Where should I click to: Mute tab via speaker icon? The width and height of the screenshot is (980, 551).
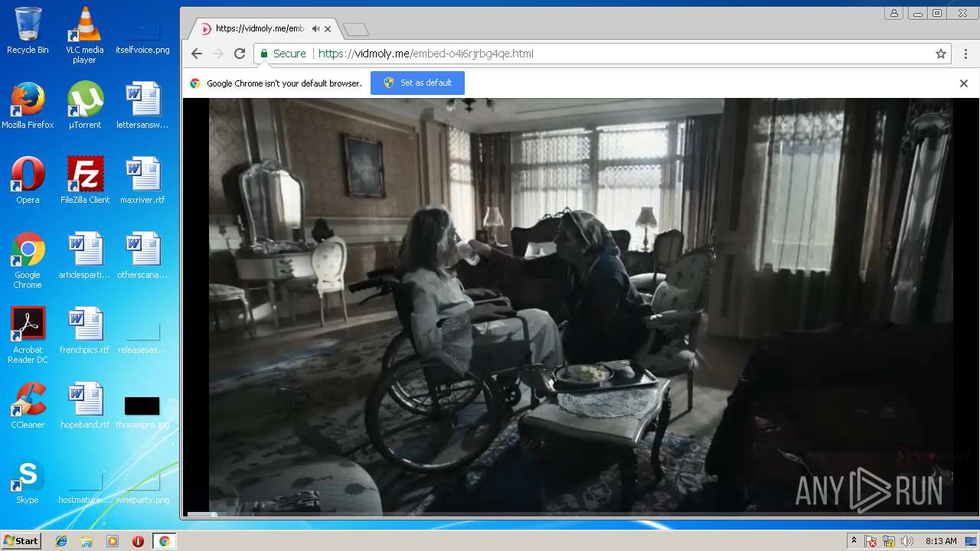[315, 28]
